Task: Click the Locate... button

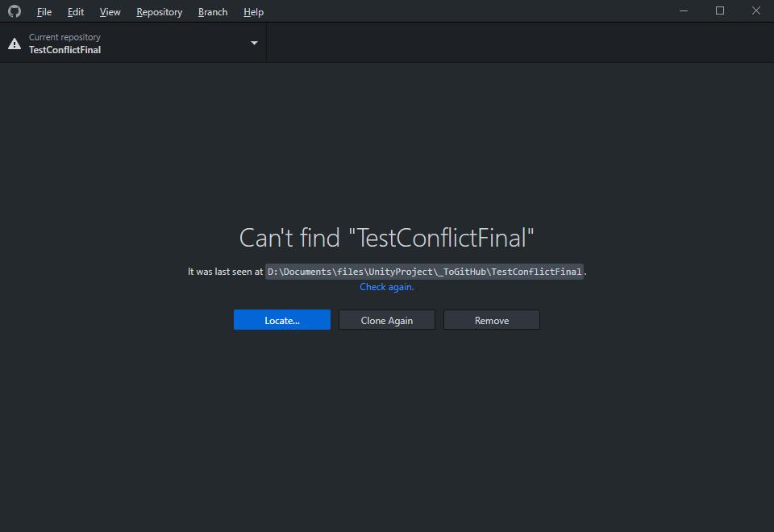Action: 282,320
